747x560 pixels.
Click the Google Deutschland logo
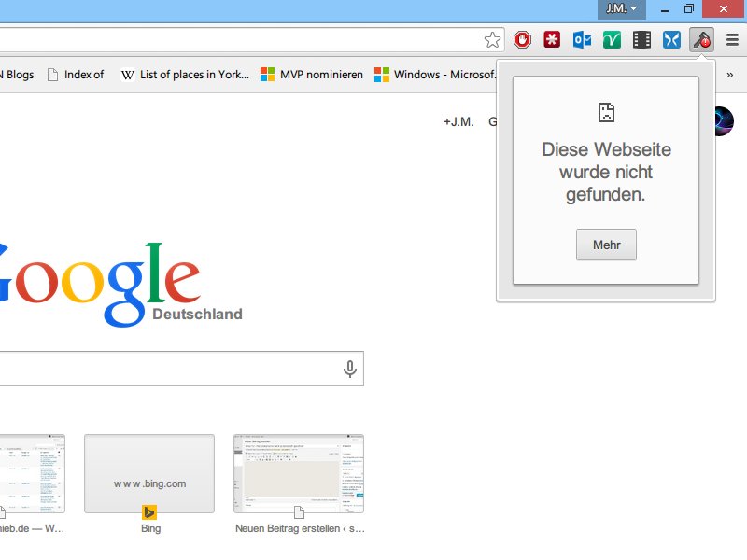[121, 285]
